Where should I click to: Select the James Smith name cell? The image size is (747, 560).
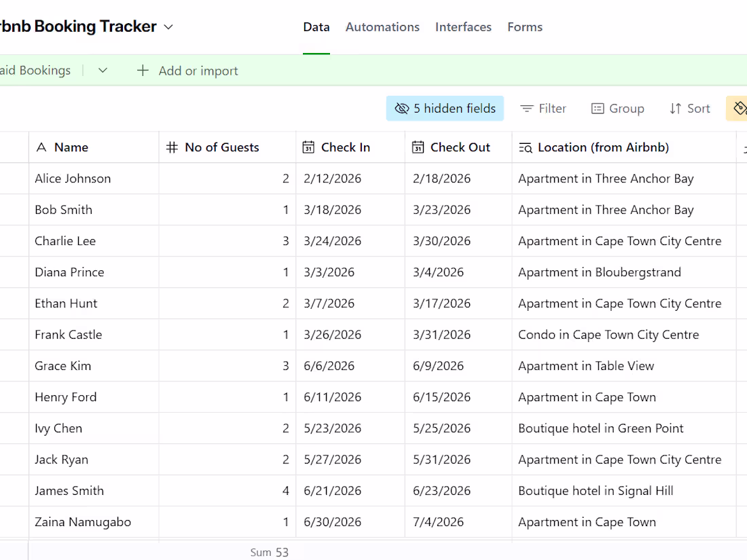(x=94, y=491)
